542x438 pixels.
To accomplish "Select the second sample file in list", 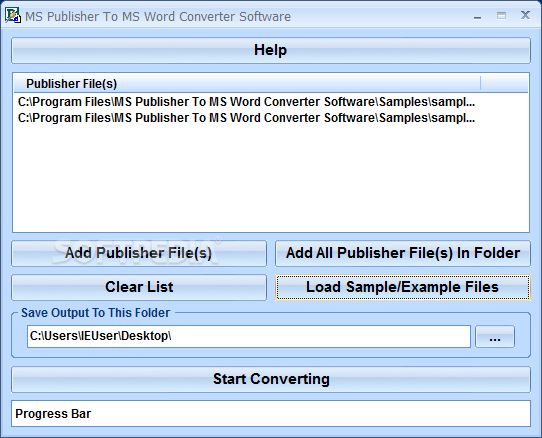I will click(246, 118).
